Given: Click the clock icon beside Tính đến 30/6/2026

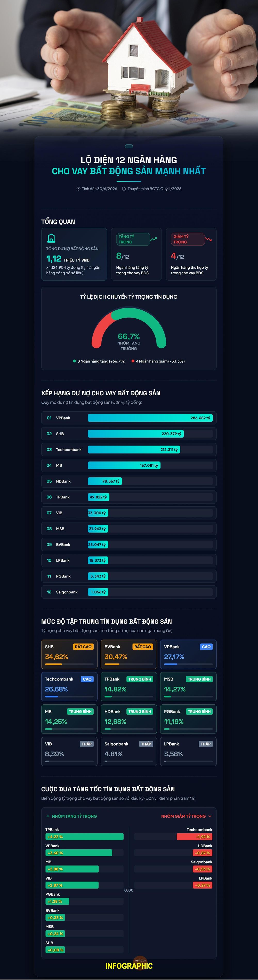Looking at the screenshot, I should (x=78, y=189).
